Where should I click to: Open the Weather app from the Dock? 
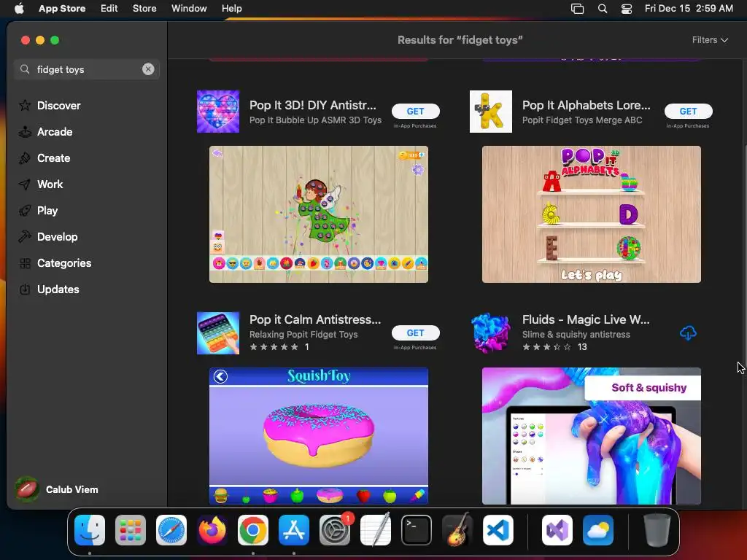pos(598,530)
